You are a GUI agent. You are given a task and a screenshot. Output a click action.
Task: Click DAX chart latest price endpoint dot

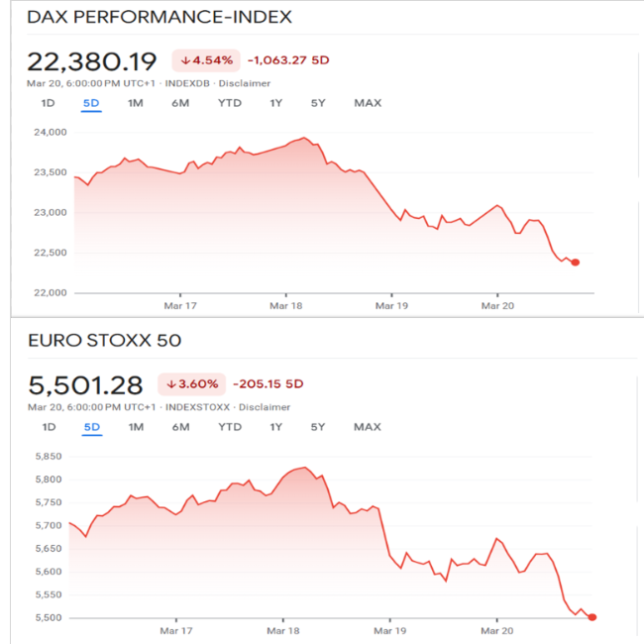point(576,263)
